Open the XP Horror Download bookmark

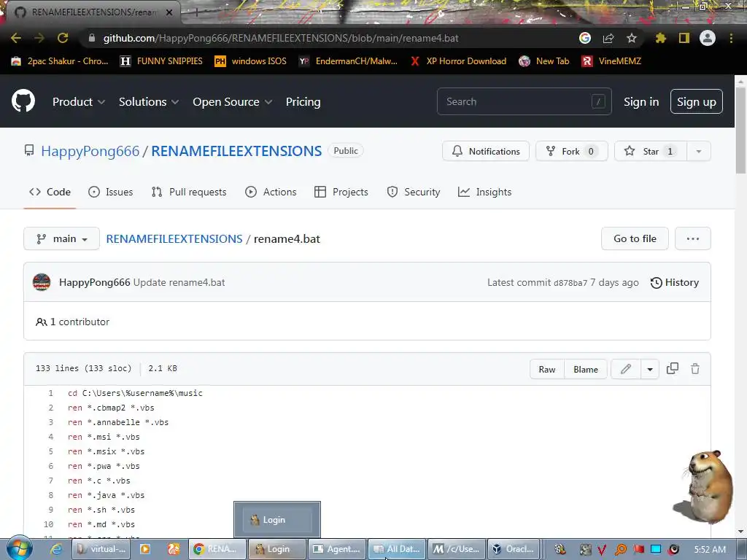(x=458, y=61)
